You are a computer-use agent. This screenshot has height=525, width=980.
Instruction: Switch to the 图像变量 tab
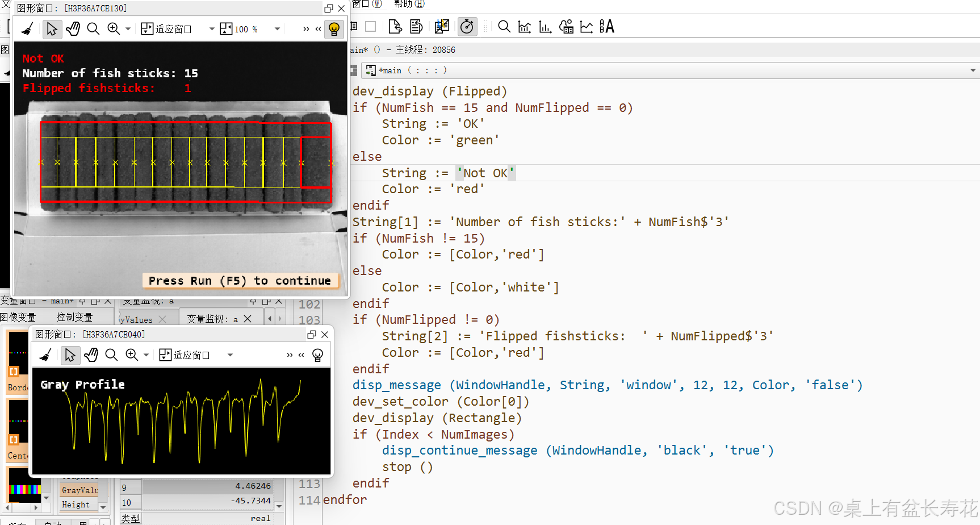point(18,317)
